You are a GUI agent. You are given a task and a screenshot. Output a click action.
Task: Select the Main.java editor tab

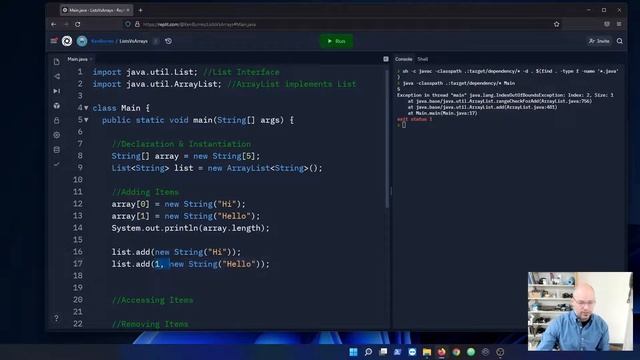pos(78,59)
